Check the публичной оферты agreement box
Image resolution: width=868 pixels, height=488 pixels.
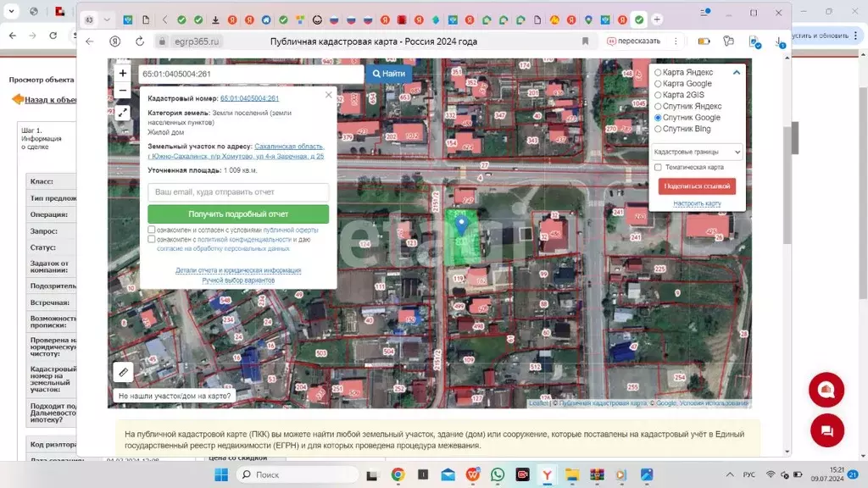coord(151,230)
